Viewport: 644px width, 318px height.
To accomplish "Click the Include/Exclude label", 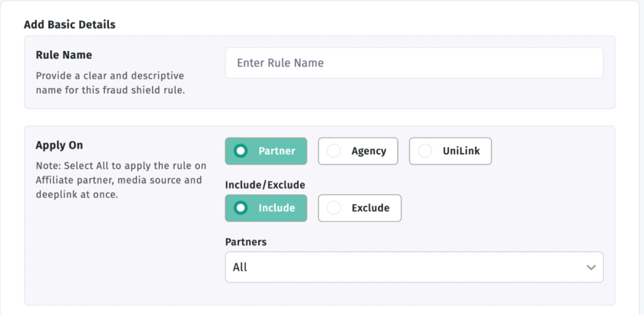I will pyautogui.click(x=265, y=185).
